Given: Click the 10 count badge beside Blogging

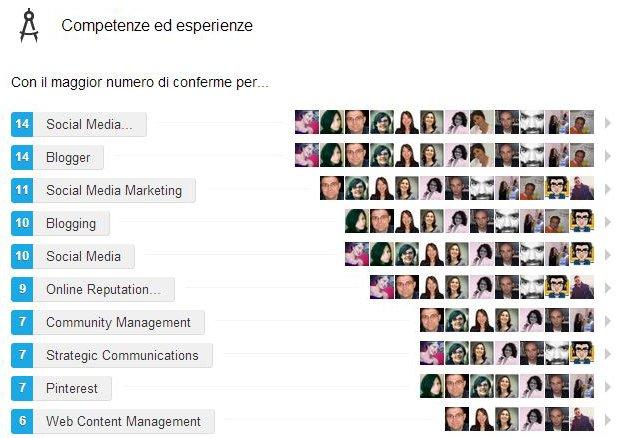Looking at the screenshot, I should pyautogui.click(x=22, y=223).
